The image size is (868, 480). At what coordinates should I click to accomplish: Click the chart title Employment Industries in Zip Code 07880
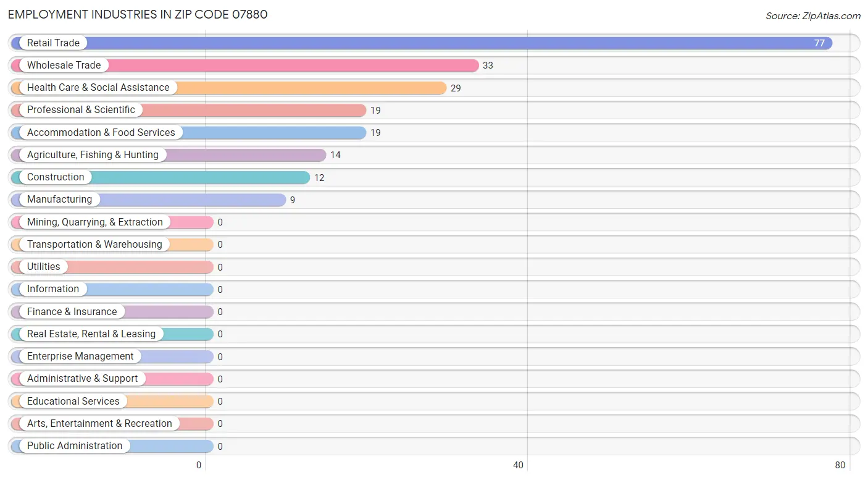pyautogui.click(x=138, y=14)
